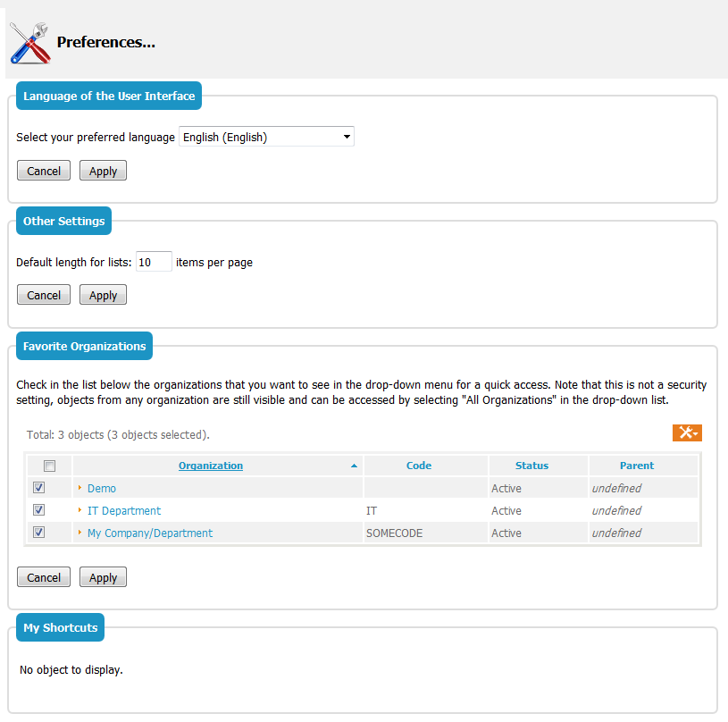Open the orange tools actions menu above the table

(x=682, y=432)
